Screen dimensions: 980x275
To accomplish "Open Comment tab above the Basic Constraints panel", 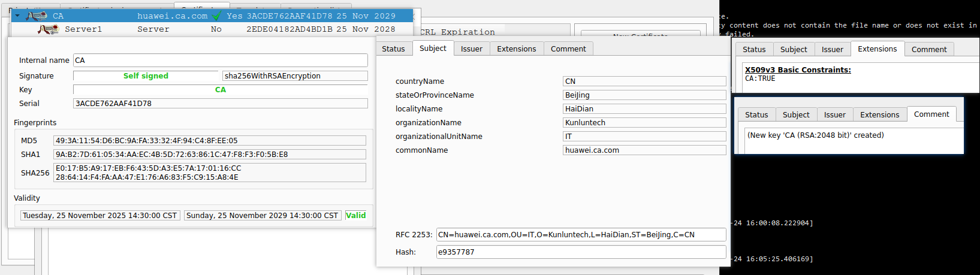I will (x=928, y=50).
